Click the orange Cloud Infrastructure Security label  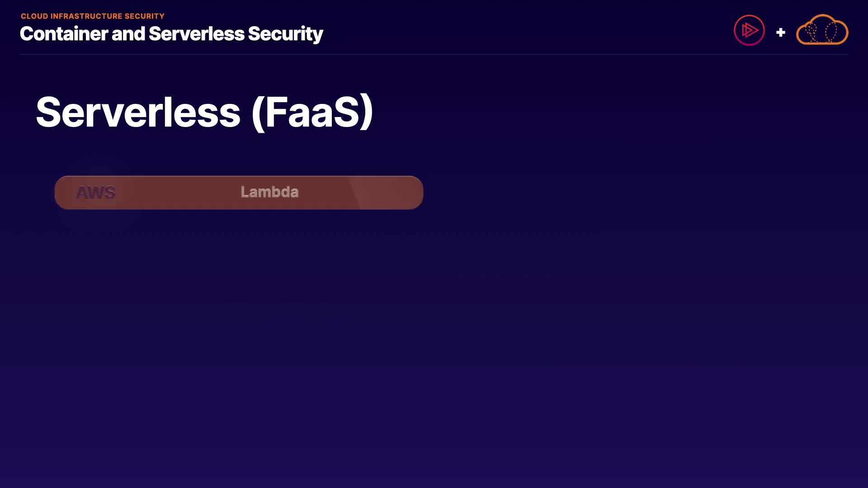(93, 16)
